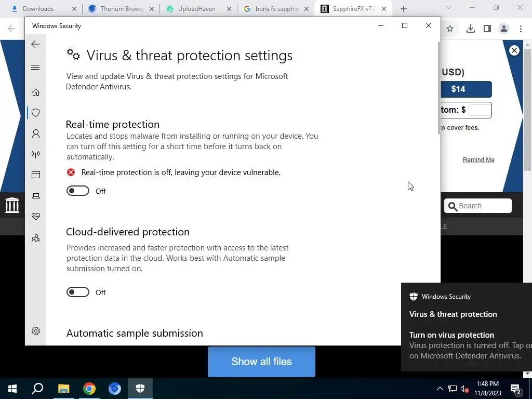Click the browser page scrollbar
This screenshot has height=399, width=532.
tap(527, 109)
